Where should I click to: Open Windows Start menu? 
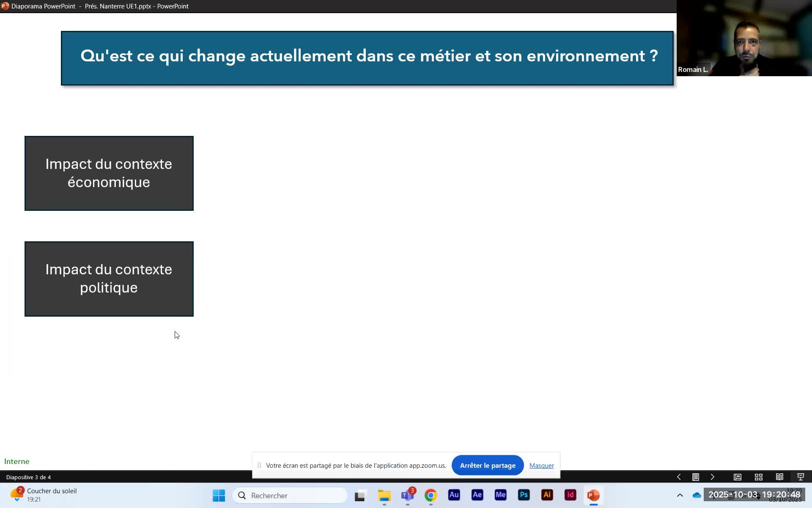(219, 495)
